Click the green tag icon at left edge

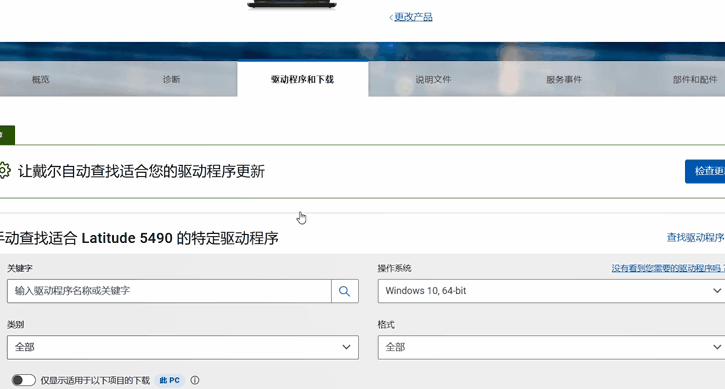coord(7,135)
